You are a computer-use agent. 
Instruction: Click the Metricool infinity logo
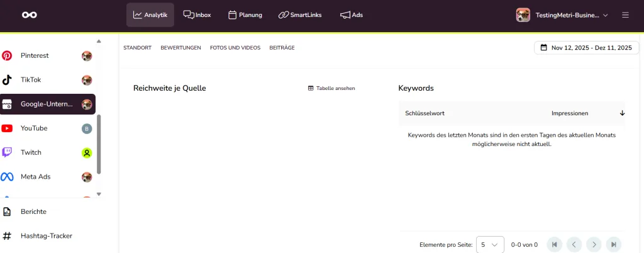(29, 14)
